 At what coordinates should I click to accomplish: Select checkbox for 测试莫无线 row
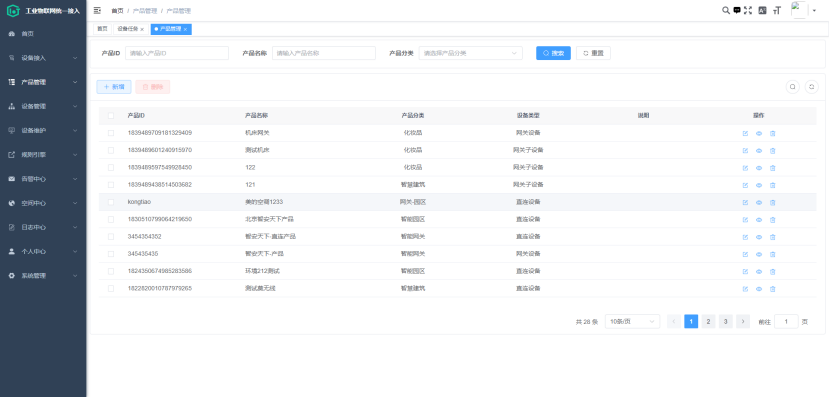pyautogui.click(x=111, y=288)
